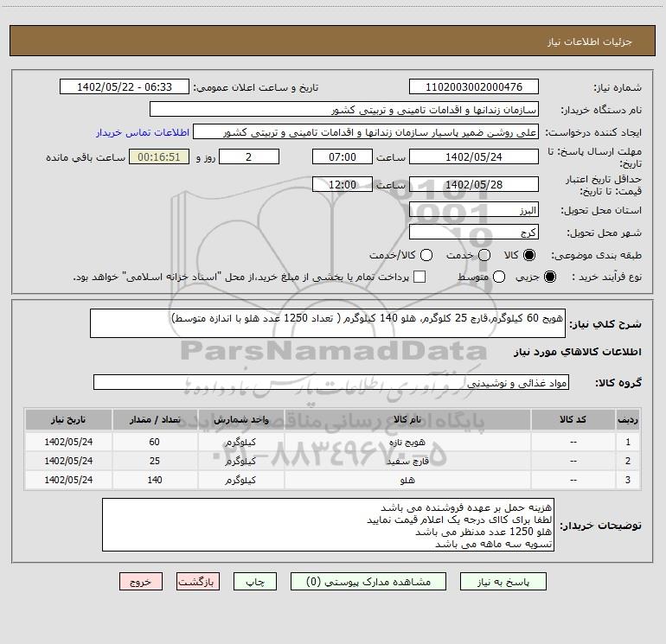The image size is (666, 644).
Task: Click the چاپ print button
Action: 255,582
